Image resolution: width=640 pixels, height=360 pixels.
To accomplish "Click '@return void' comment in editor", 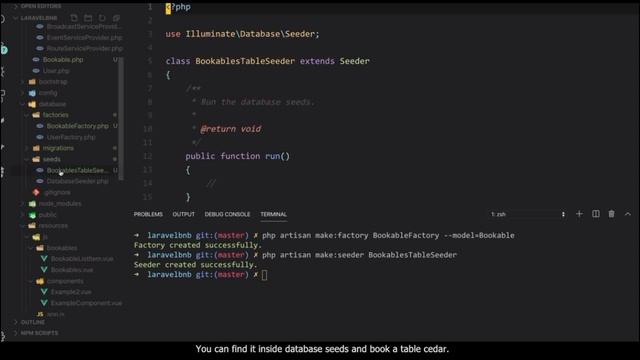I will click(231, 129).
